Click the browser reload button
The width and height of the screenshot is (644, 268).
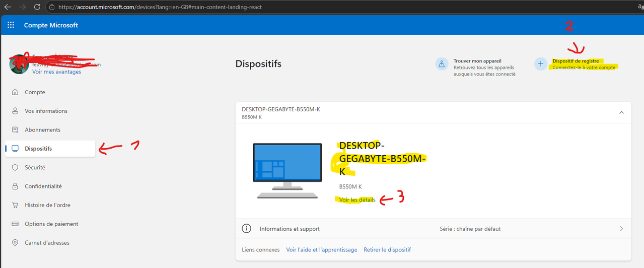[x=37, y=7]
